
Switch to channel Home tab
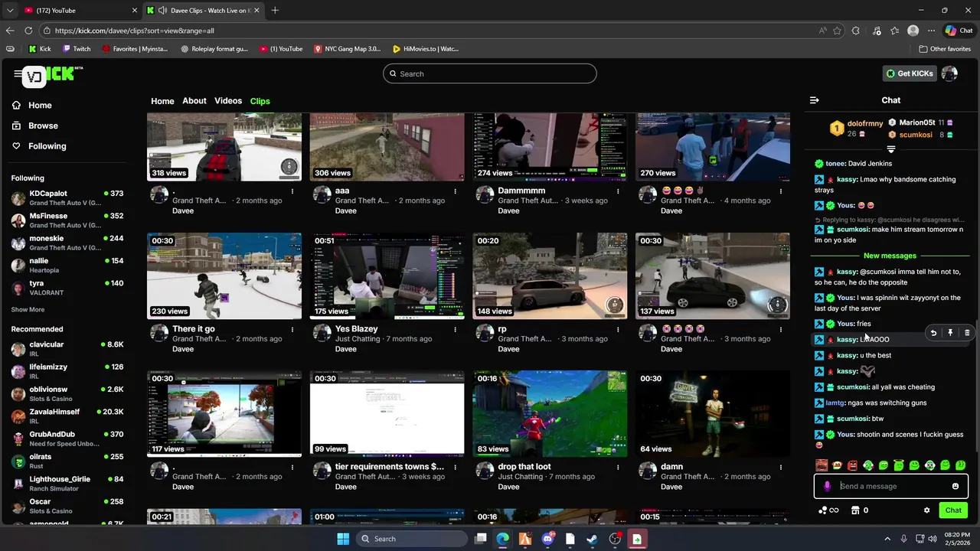coord(162,101)
